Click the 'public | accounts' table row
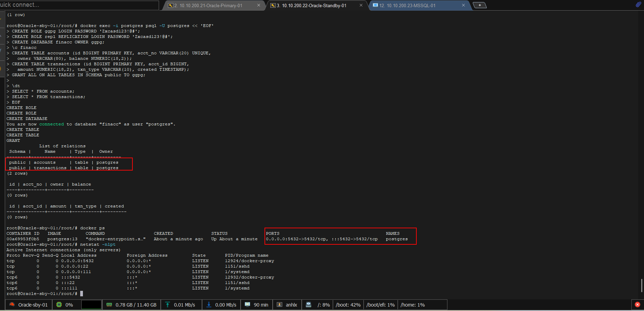The image size is (644, 311). tap(64, 162)
